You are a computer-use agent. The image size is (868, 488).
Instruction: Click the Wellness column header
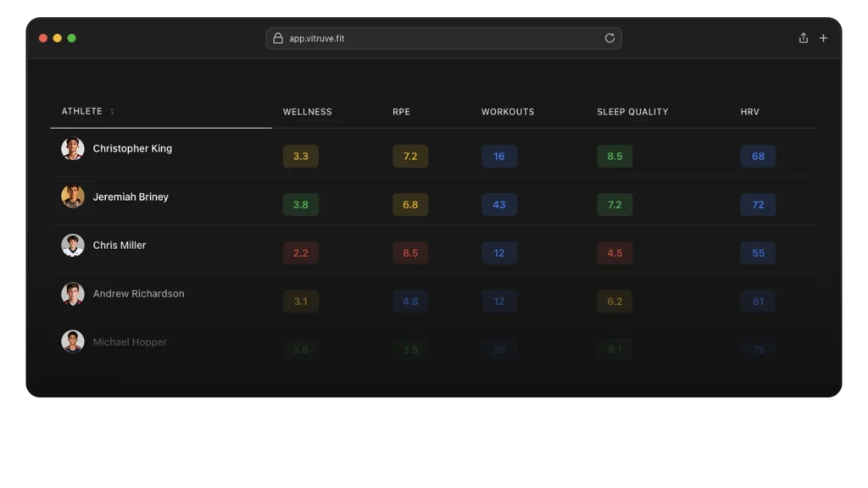(307, 112)
